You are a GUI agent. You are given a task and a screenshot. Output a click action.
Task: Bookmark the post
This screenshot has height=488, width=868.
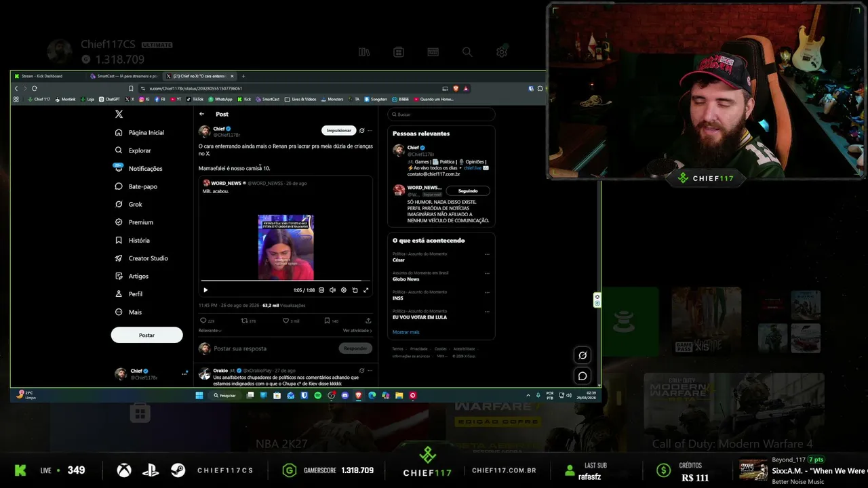coord(327,321)
